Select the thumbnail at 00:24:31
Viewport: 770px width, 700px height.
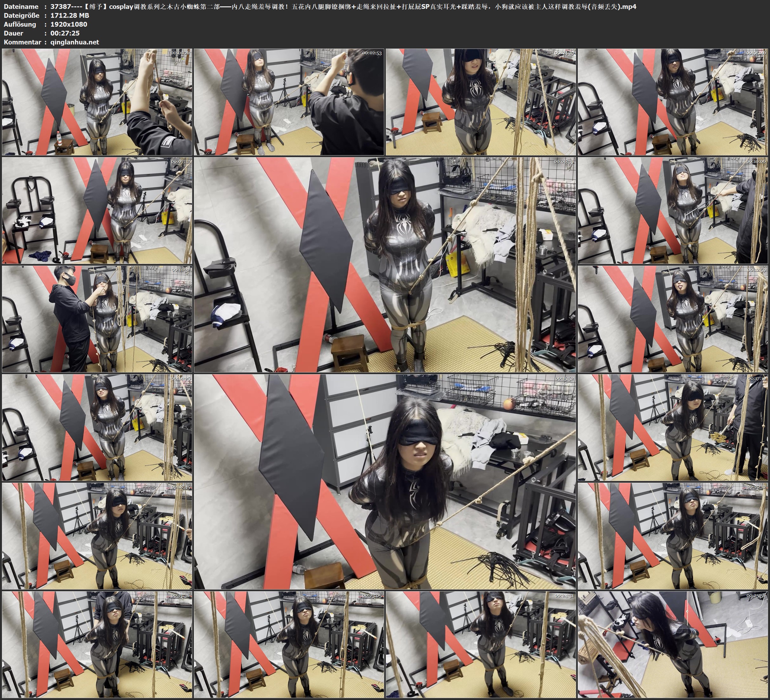pos(481,644)
